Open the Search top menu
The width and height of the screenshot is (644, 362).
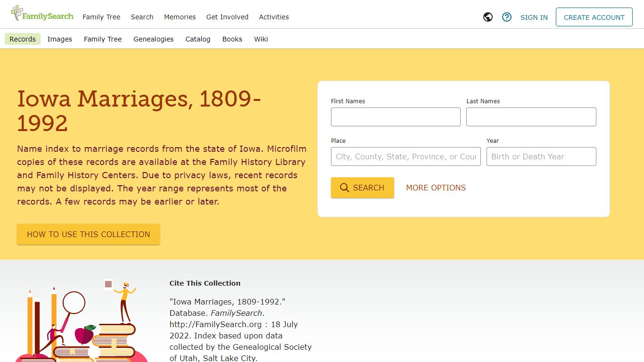click(142, 17)
